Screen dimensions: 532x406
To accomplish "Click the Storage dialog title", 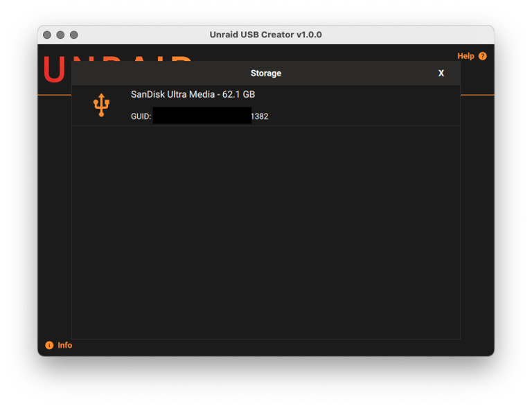I will [266, 73].
